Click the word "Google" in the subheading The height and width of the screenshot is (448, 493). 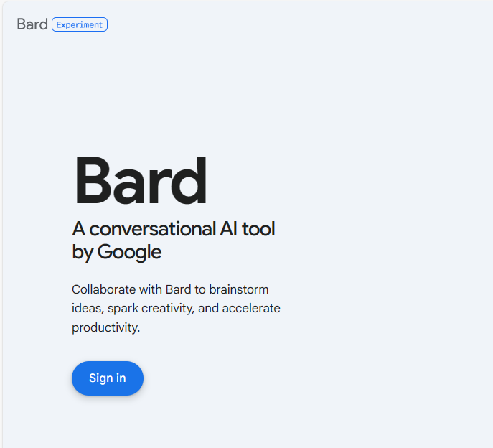[x=129, y=252]
